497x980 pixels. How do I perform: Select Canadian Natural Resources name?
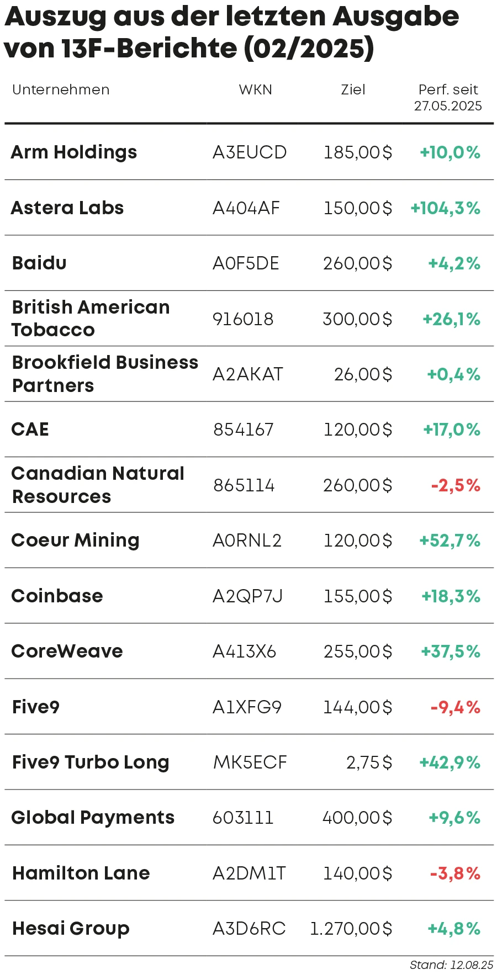(98, 485)
